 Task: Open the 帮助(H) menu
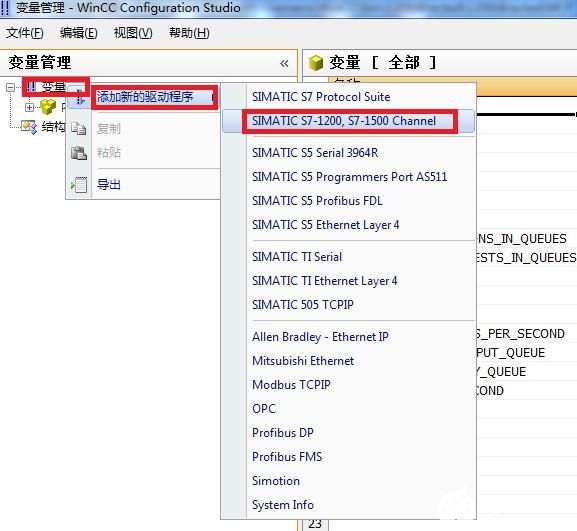pyautogui.click(x=189, y=33)
